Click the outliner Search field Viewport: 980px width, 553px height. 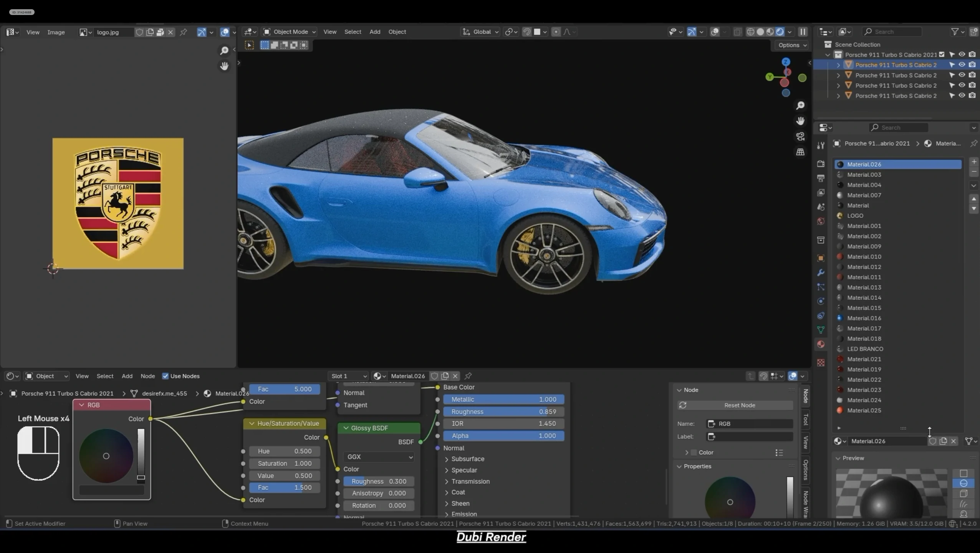892,32
